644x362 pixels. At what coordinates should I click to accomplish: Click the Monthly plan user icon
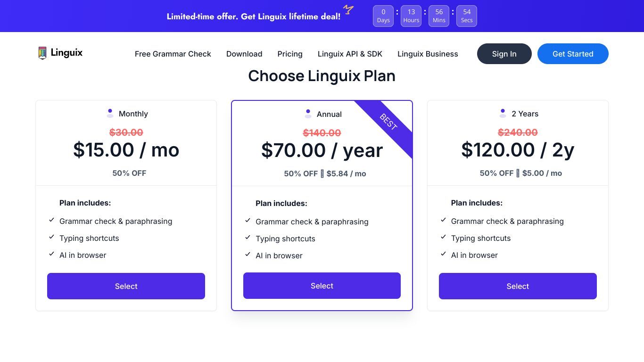pyautogui.click(x=110, y=114)
